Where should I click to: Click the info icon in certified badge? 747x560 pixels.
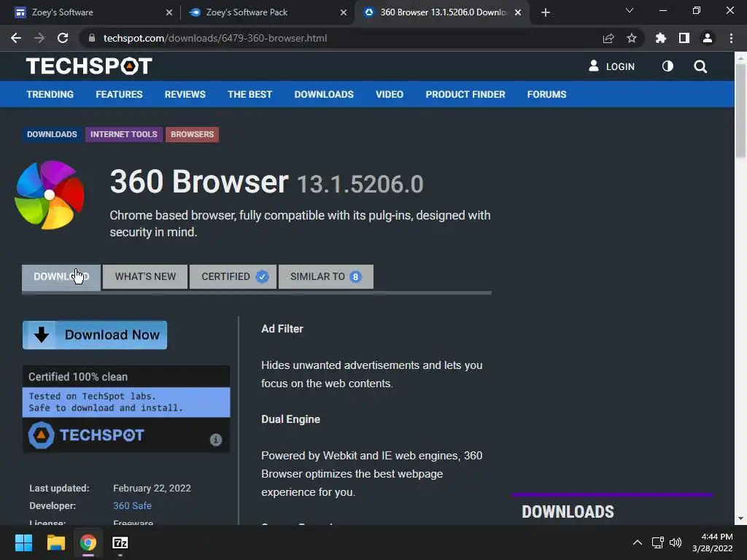click(x=216, y=440)
